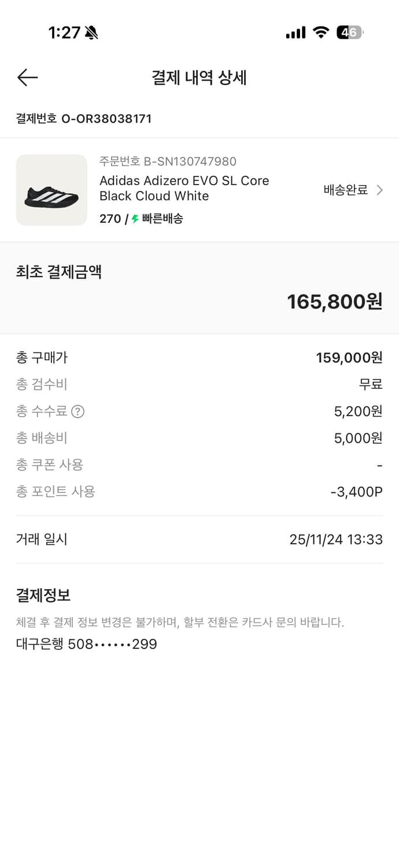Tap the 총 포인트 사용 -3,400P row
399x868 pixels.
point(199,491)
